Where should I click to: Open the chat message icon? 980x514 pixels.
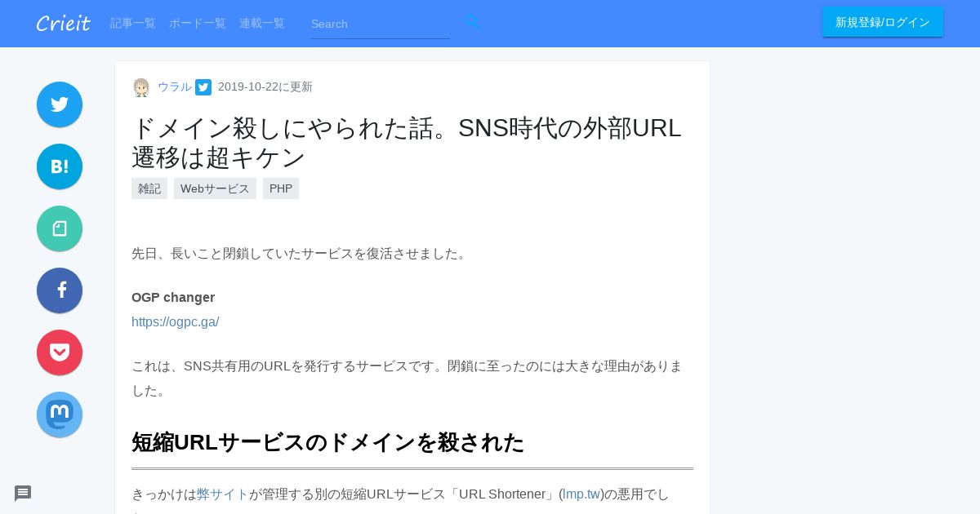[x=23, y=494]
